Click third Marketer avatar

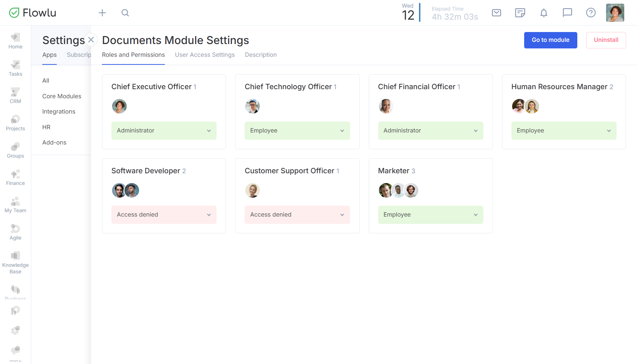(x=411, y=190)
